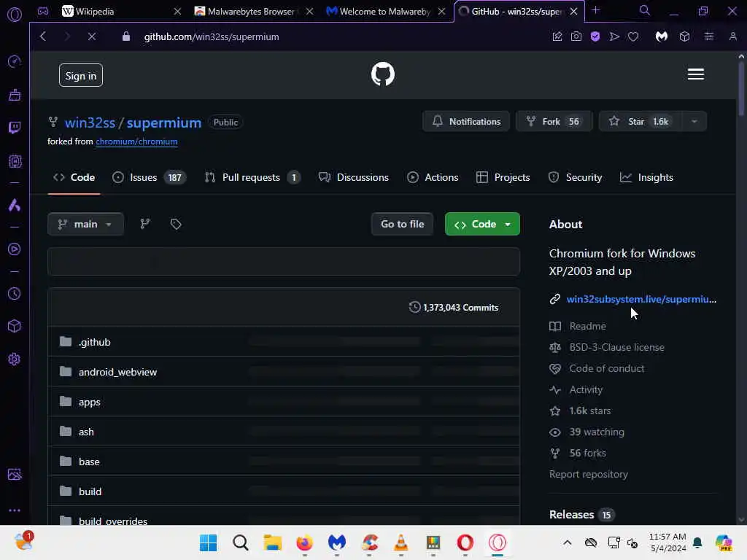The height and width of the screenshot is (560, 747).
Task: Open the sidebar player icon
Action: coord(15,249)
